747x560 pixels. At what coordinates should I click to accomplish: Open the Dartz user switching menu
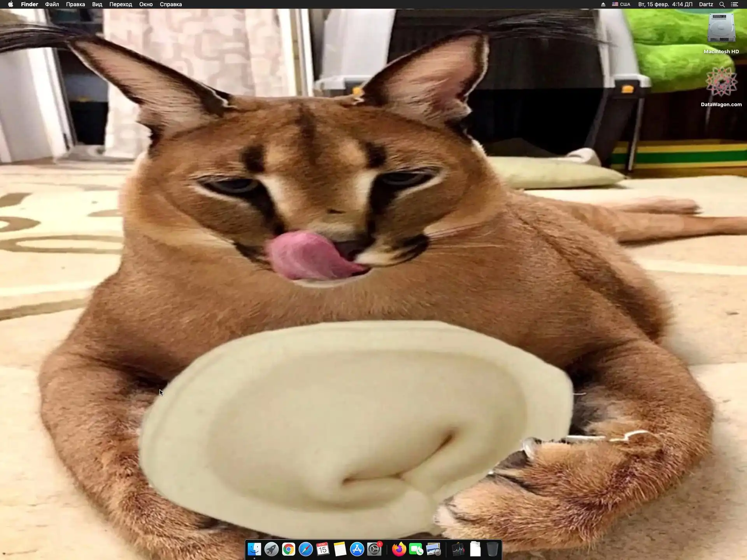tap(706, 4)
